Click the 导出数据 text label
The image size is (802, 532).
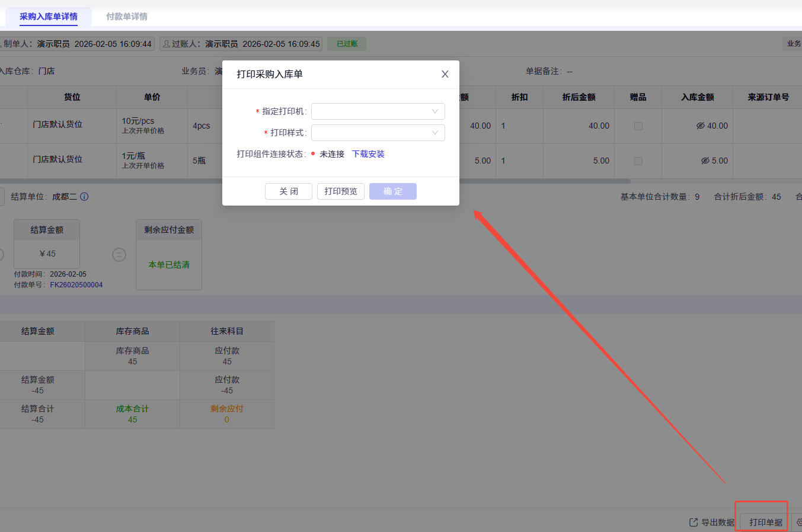718,523
